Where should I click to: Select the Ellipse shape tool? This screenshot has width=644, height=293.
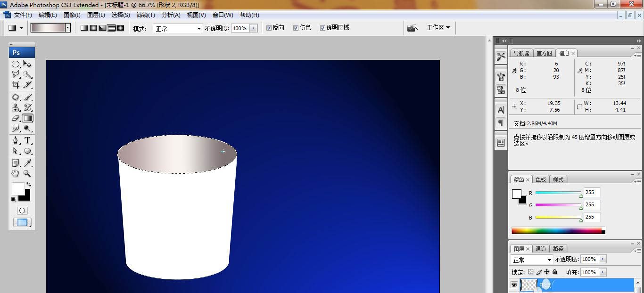click(28, 151)
